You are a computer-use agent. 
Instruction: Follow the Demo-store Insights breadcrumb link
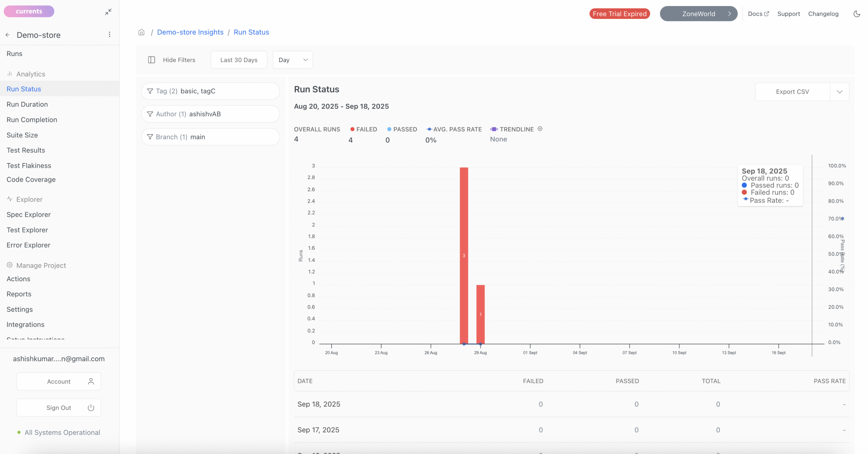coord(190,32)
